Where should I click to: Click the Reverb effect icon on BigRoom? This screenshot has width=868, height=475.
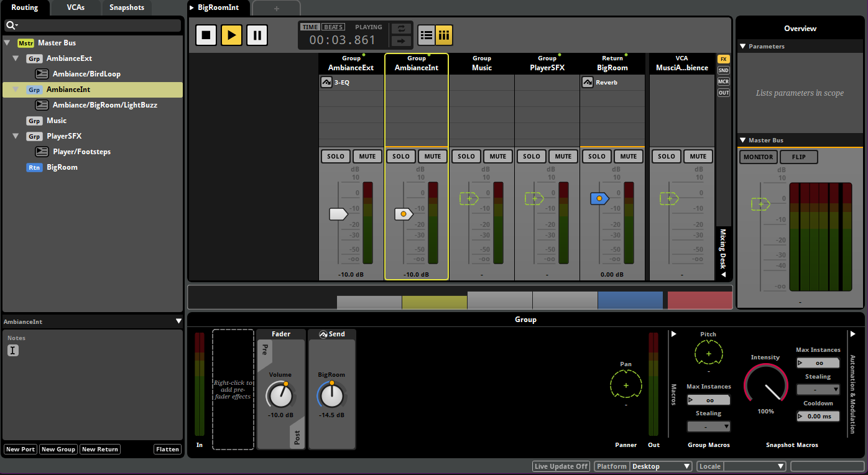588,82
